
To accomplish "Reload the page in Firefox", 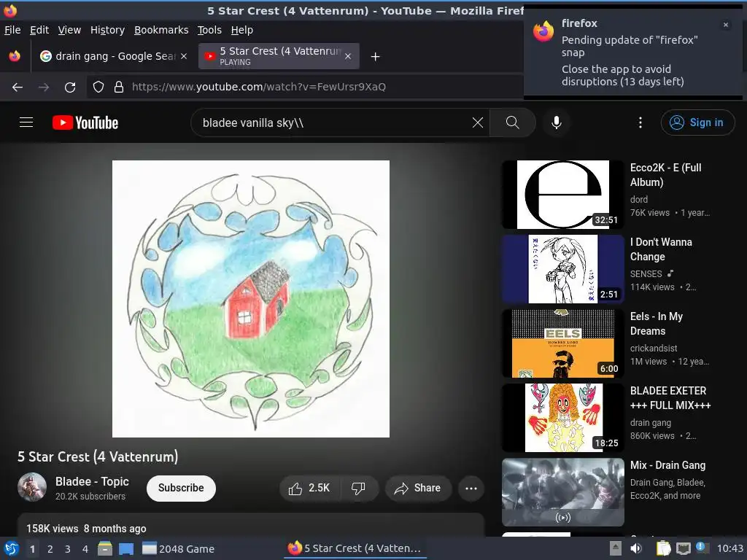I will click(x=70, y=87).
